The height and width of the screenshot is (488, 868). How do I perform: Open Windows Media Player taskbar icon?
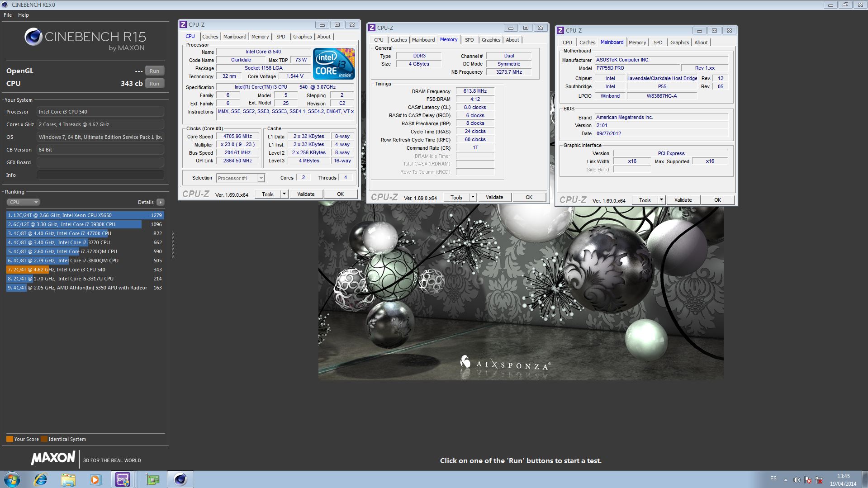tap(95, 479)
